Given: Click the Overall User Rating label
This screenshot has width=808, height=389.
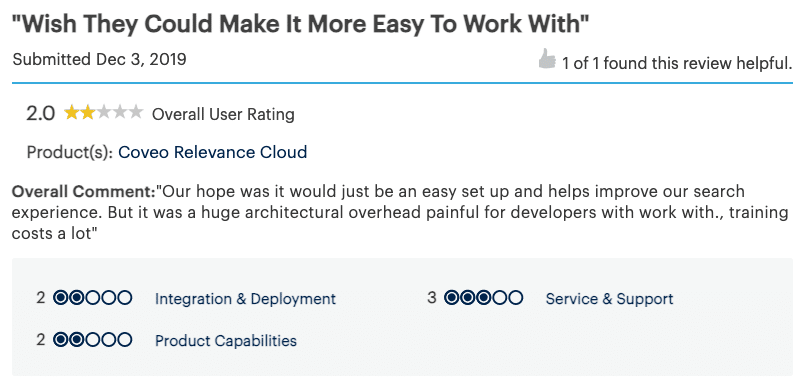Looking at the screenshot, I should tap(223, 114).
